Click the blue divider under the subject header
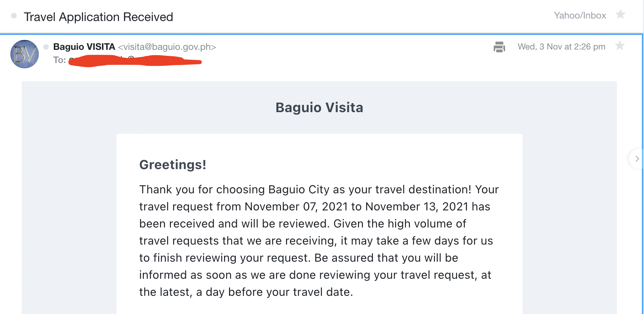 click(321, 34)
